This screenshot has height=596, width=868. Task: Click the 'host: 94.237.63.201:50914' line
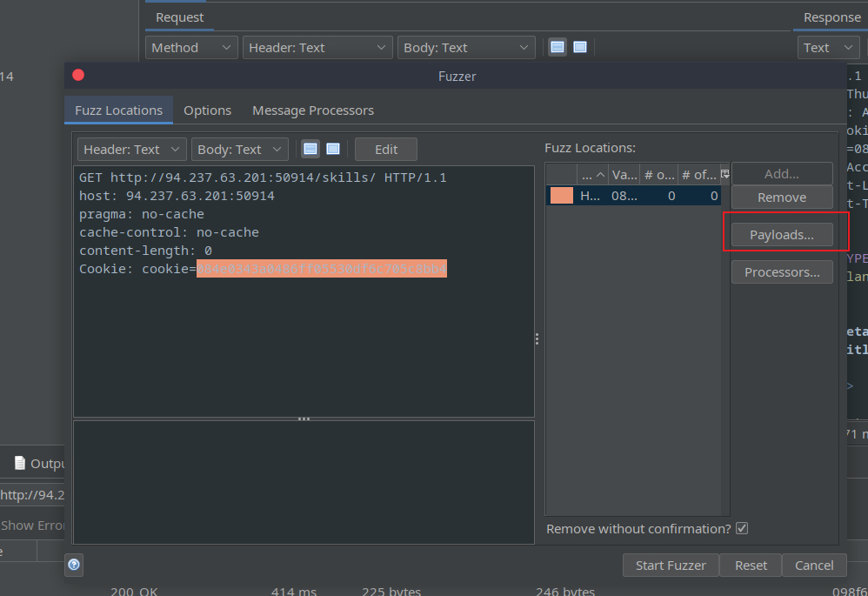(x=177, y=196)
